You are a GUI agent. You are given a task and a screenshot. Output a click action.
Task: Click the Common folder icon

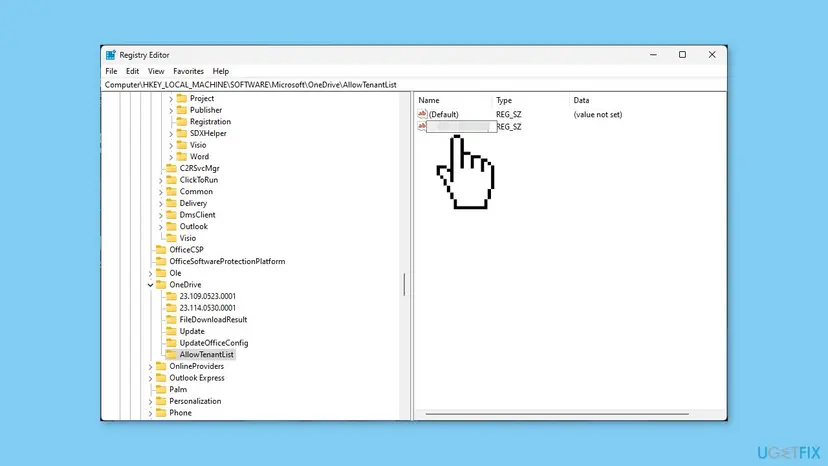tap(171, 191)
